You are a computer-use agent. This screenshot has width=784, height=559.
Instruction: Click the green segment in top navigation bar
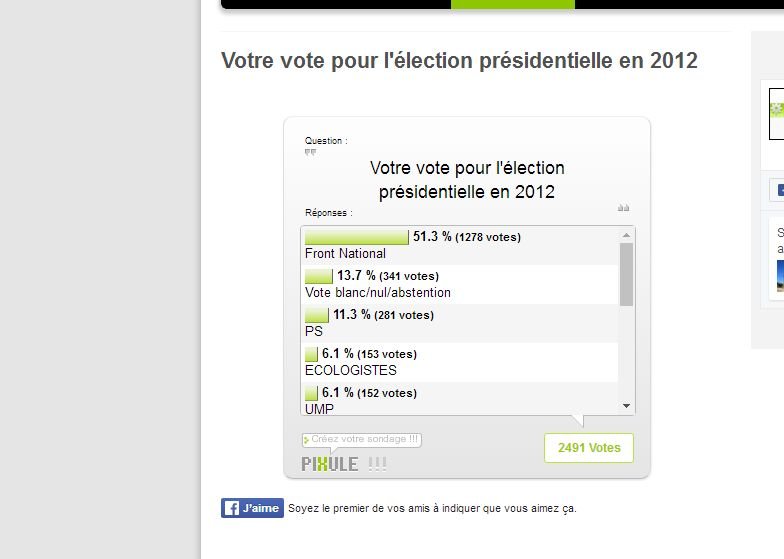pyautogui.click(x=512, y=4)
